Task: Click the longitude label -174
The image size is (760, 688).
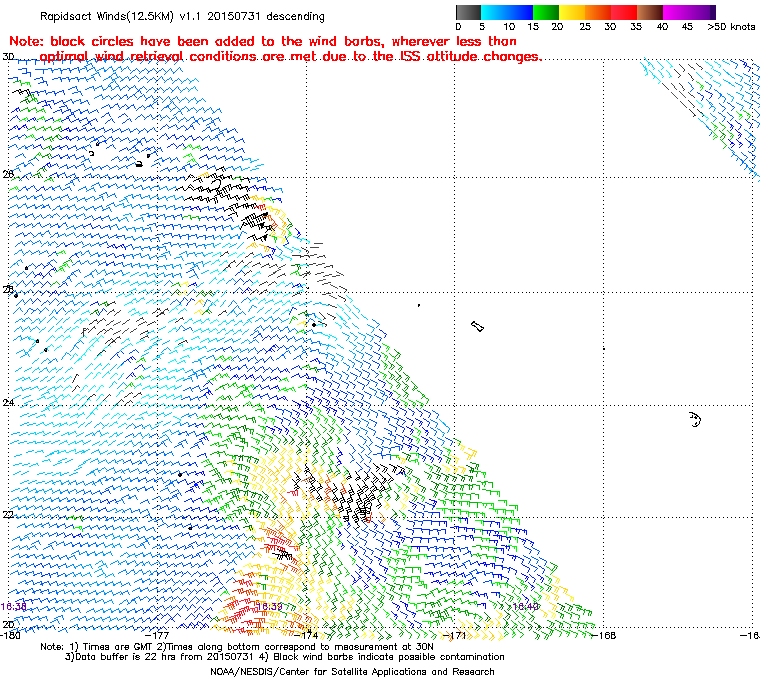Action: click(x=307, y=635)
